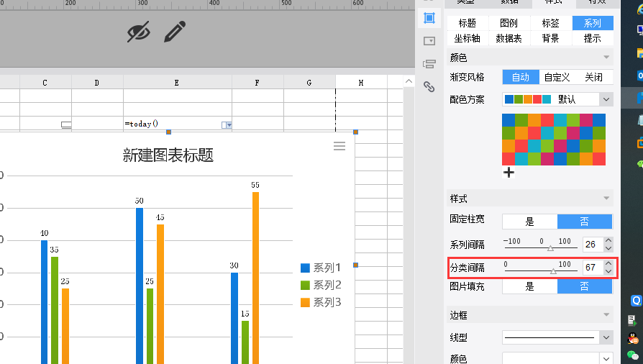Click the blue square icon in sidebar
643x364 pixels.
[x=429, y=18]
